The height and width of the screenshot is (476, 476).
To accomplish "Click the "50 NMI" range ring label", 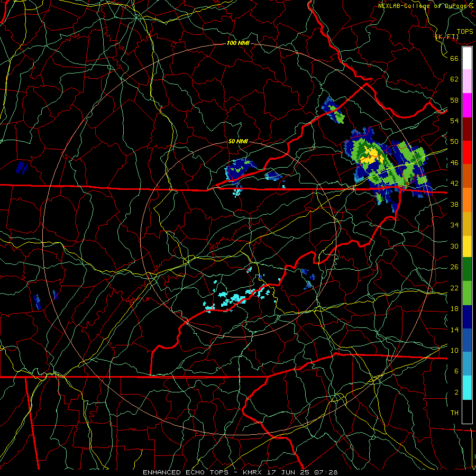I will point(237,141).
